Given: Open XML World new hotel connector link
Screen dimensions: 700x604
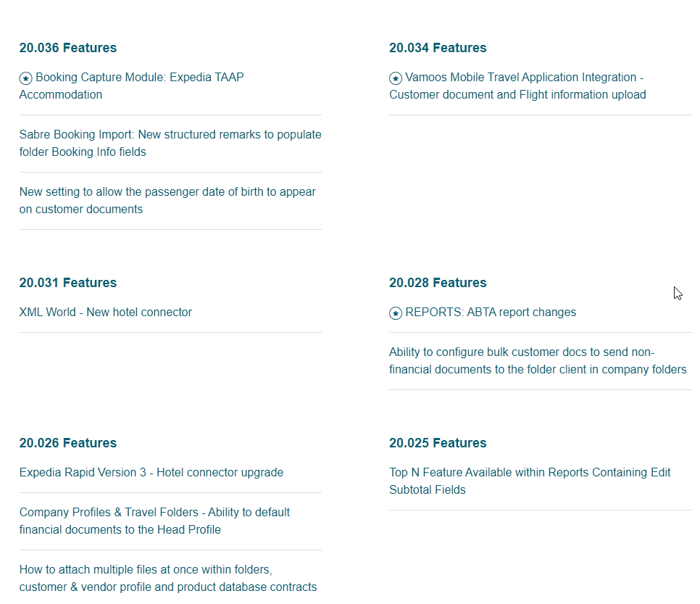Looking at the screenshot, I should click(105, 312).
